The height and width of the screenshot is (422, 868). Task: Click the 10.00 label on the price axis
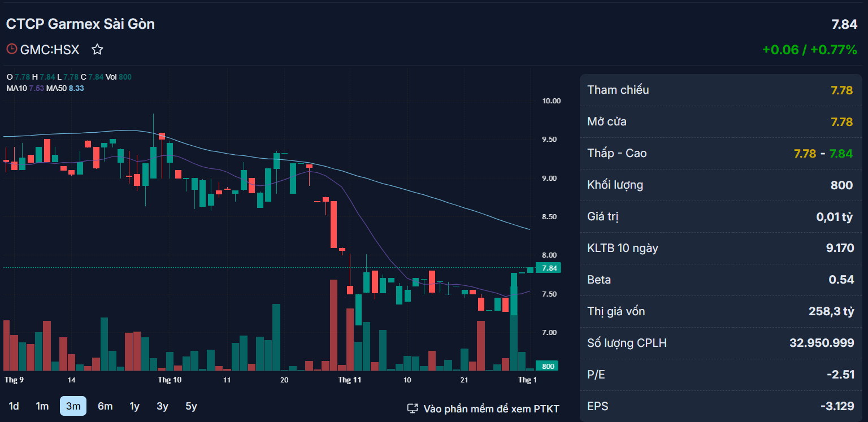pos(551,101)
